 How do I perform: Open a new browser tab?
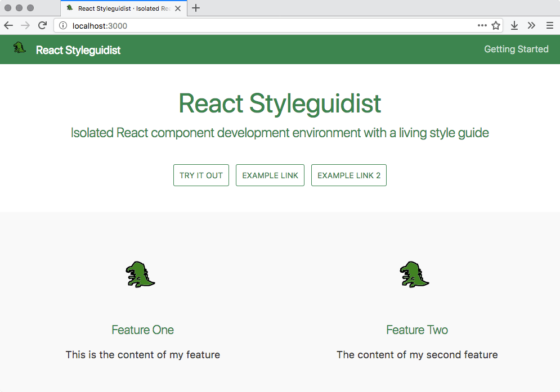click(x=196, y=8)
